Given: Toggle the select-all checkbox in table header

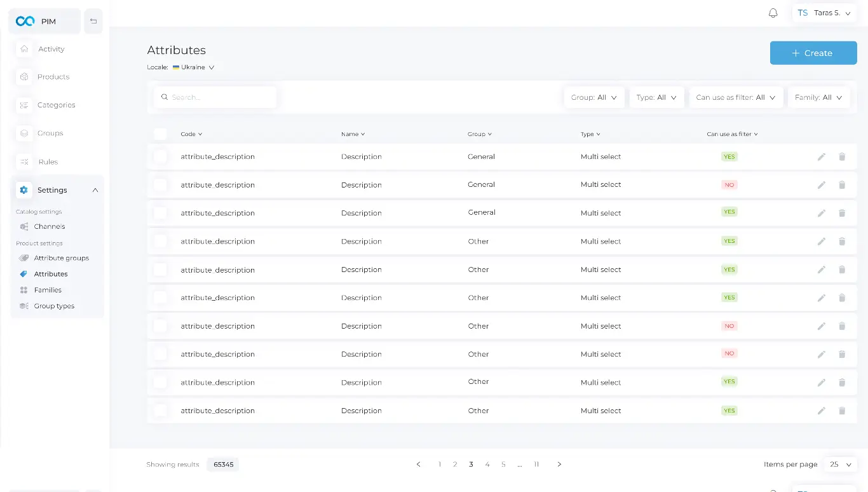Looking at the screenshot, I should tap(160, 134).
